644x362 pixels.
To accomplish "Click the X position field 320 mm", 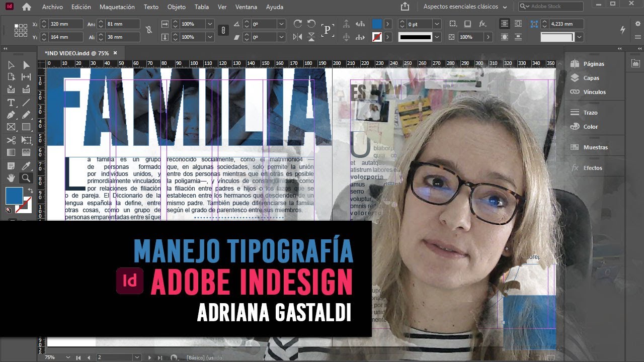I will (65, 24).
